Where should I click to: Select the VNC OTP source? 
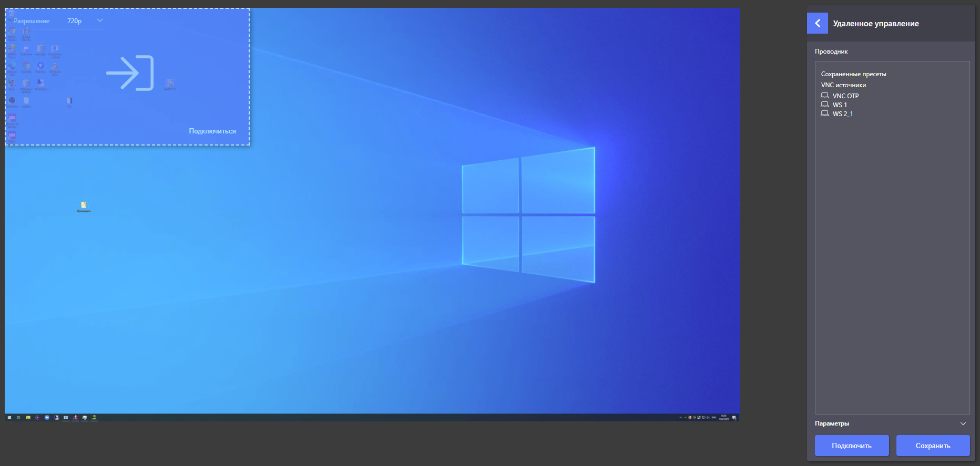tap(845, 96)
